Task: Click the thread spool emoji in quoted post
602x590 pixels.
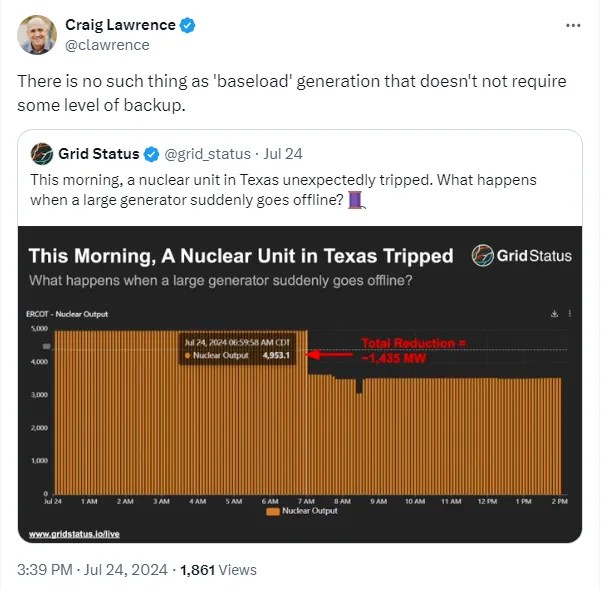Action: tap(358, 200)
